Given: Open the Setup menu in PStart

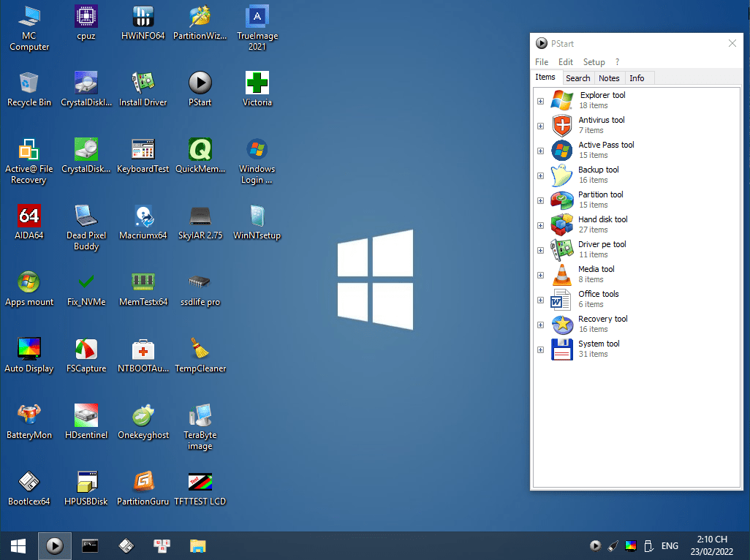Looking at the screenshot, I should (x=594, y=62).
